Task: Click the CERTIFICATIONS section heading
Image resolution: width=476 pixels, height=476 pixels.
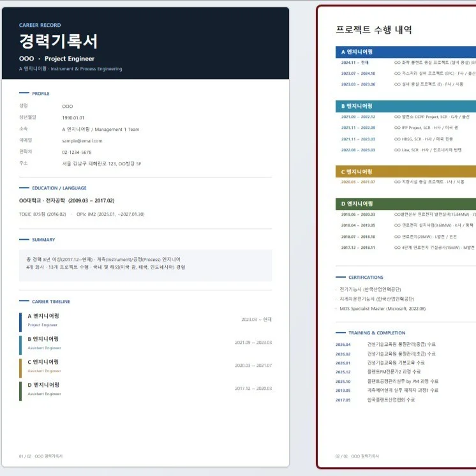Action: [x=366, y=278]
